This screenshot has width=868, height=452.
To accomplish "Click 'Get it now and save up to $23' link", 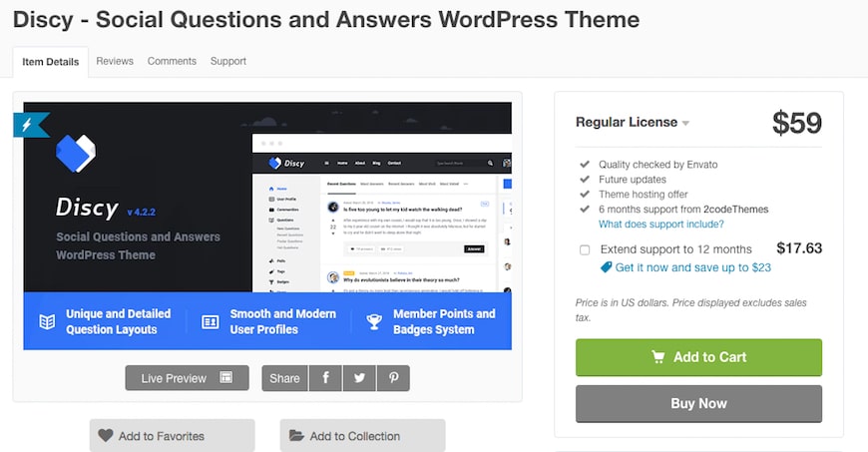I will [x=693, y=267].
